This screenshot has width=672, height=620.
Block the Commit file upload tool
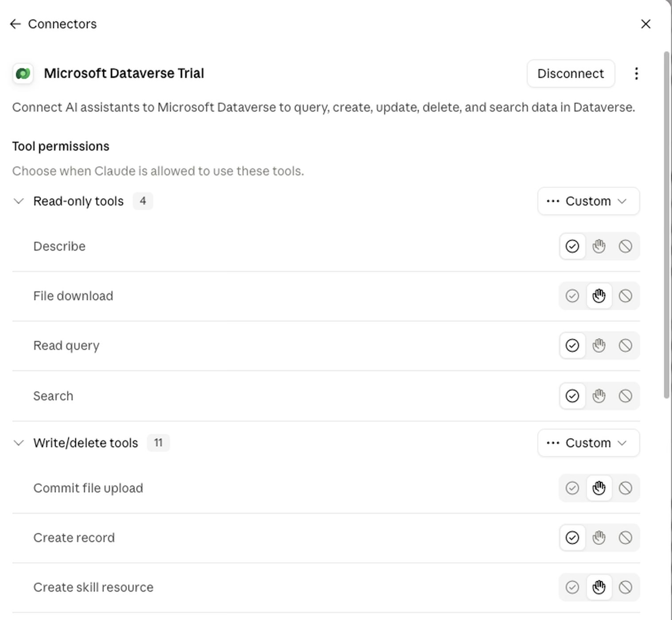[x=626, y=488]
